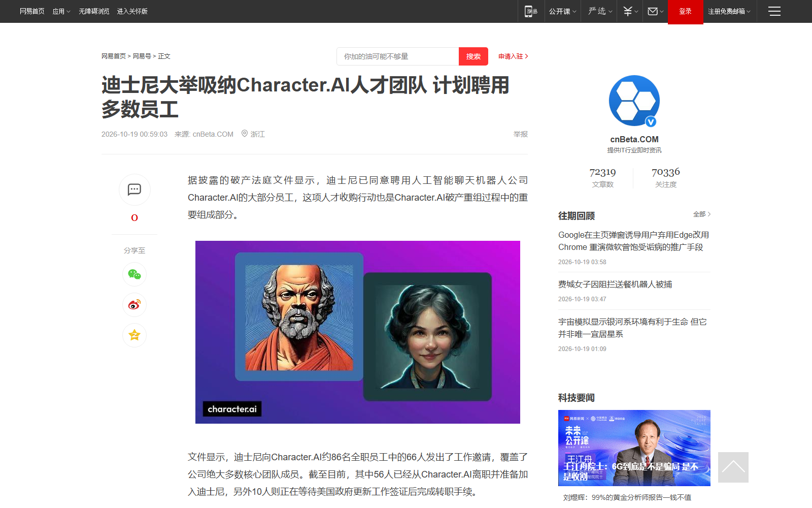Click the 申请入驻 link
The width and height of the screenshot is (812, 508).
point(513,56)
